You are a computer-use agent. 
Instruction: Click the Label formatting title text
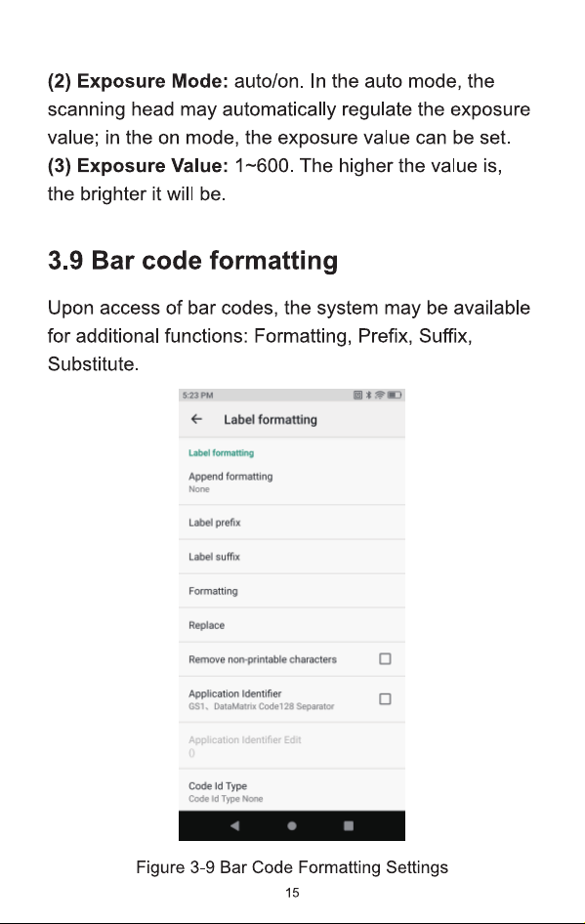coord(271,420)
